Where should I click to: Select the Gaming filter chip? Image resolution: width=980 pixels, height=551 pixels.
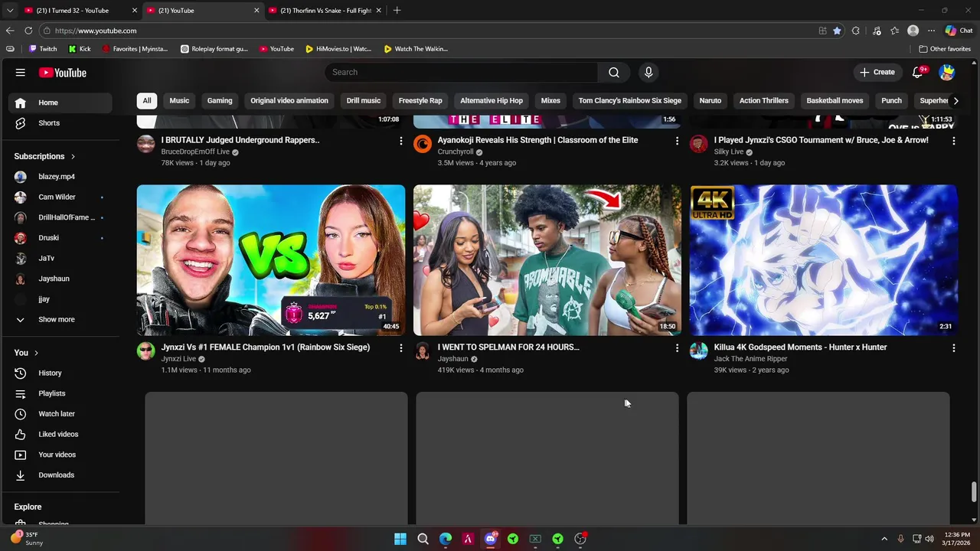(x=220, y=100)
